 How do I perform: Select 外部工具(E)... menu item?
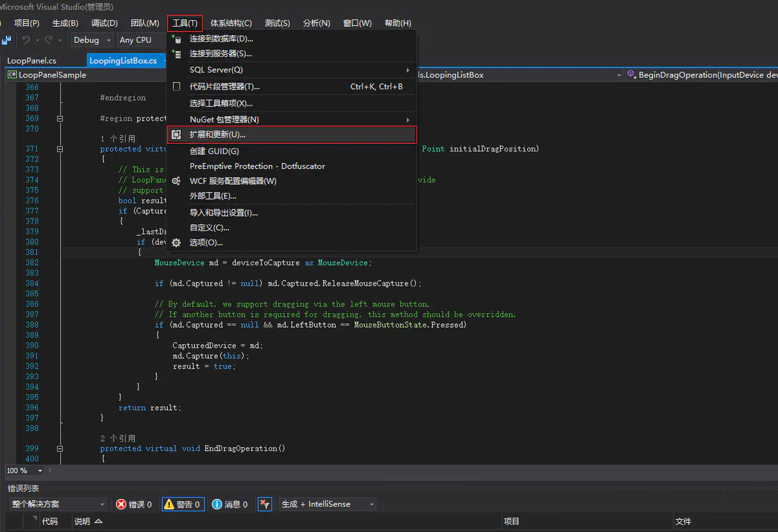(x=292, y=196)
